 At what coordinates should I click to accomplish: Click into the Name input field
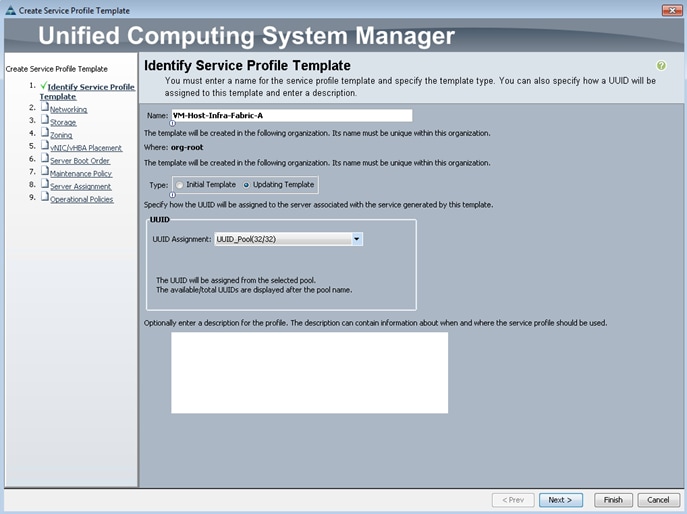292,116
